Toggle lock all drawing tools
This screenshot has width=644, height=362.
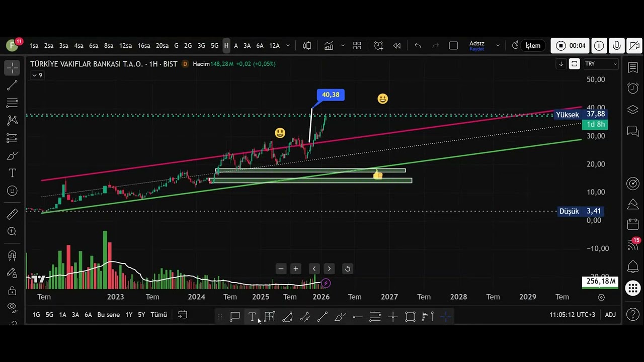coord(12,291)
